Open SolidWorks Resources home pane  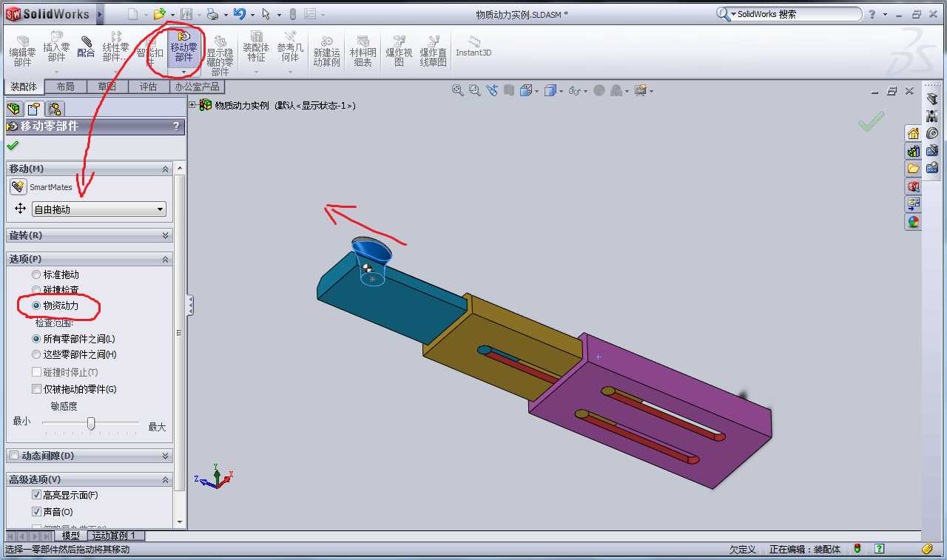(x=913, y=134)
